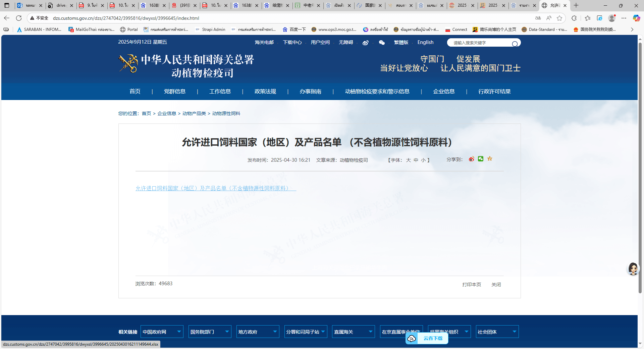Screen dimensions: 644x349
Task: Share article via red Weibo icon
Action: pyautogui.click(x=471, y=159)
